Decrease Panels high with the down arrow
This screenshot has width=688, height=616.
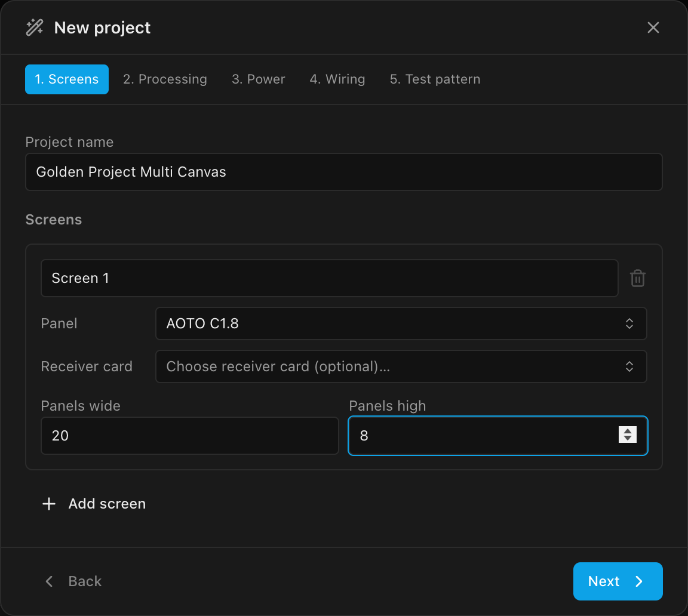(628, 439)
